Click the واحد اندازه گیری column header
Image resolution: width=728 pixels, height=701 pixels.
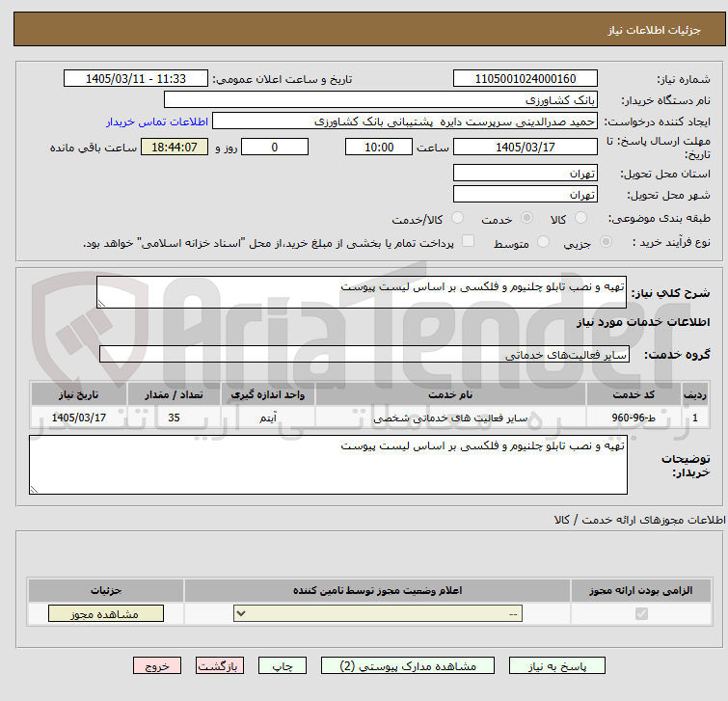coord(268,394)
